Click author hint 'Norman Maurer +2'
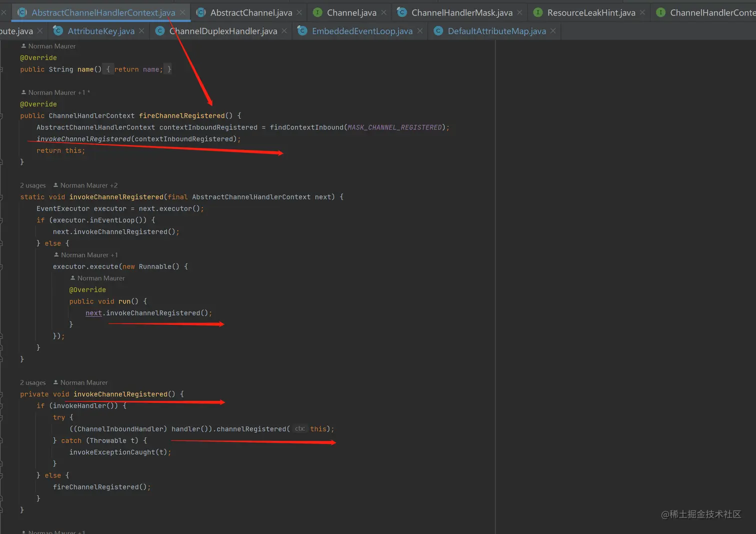 85,185
